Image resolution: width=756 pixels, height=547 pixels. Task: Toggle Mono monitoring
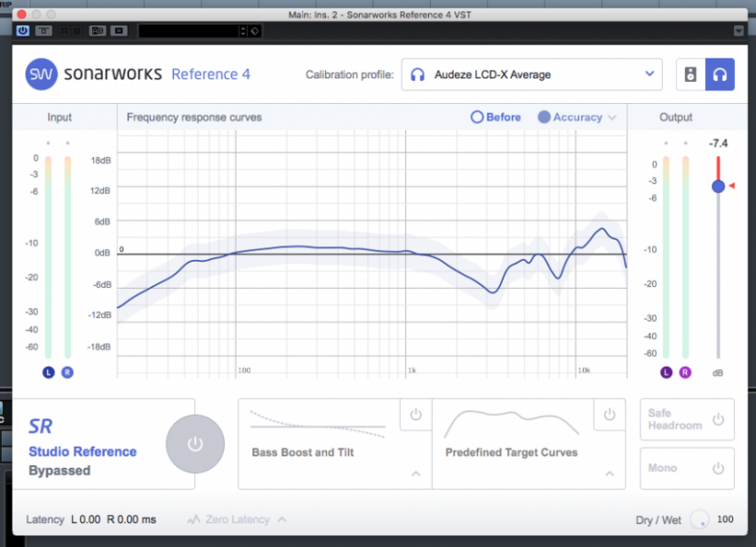(687, 469)
